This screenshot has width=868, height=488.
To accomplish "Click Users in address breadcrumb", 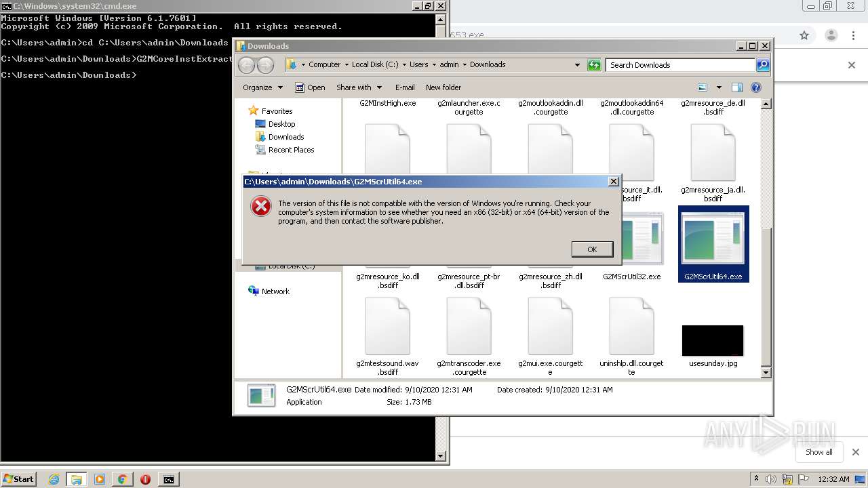I will (418, 65).
